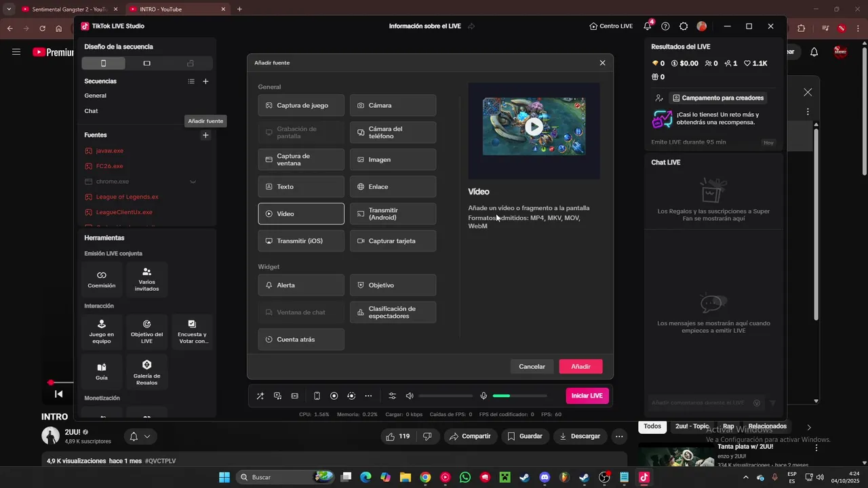The image size is (868, 488).
Task: Choose the Imagen source
Action: point(393,159)
